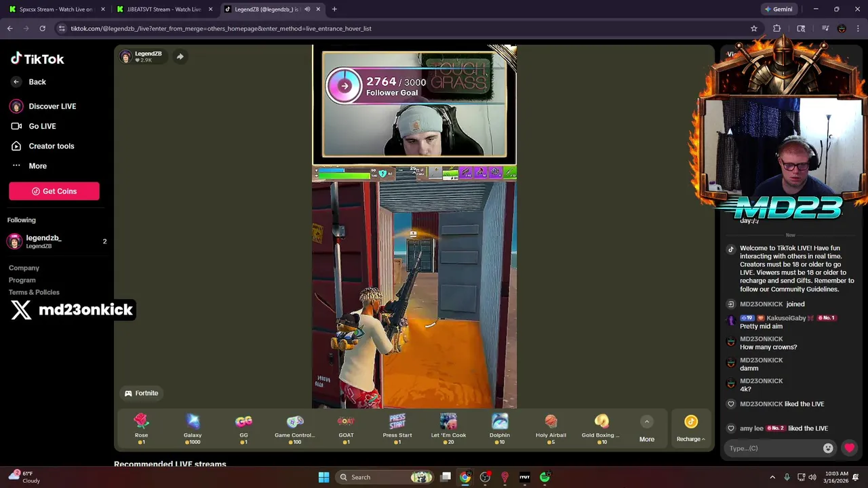Viewport: 868px width, 488px height.
Task: Select the LegendZB TikTok browser tab
Action: [x=267, y=9]
